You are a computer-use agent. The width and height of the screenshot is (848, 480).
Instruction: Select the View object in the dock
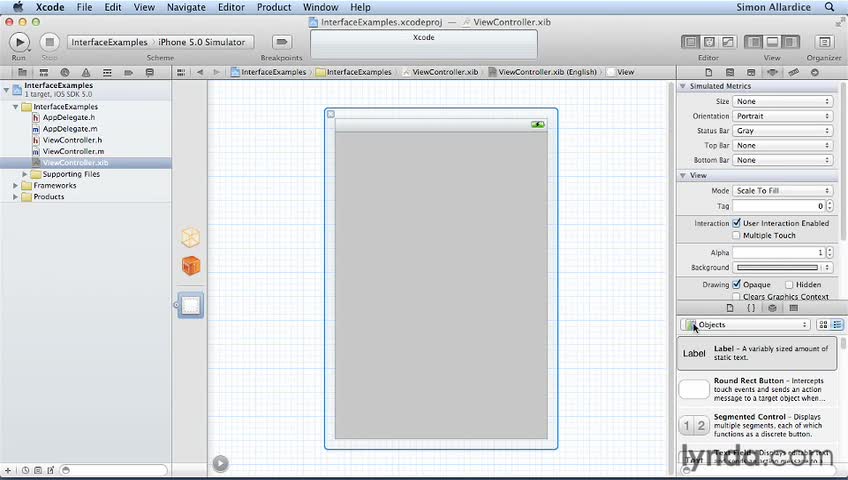point(190,305)
